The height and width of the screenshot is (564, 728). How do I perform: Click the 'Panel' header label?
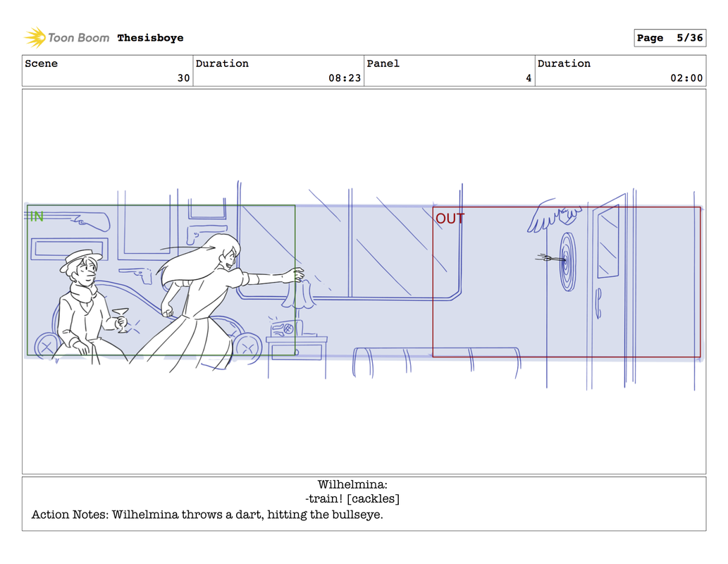[383, 63]
